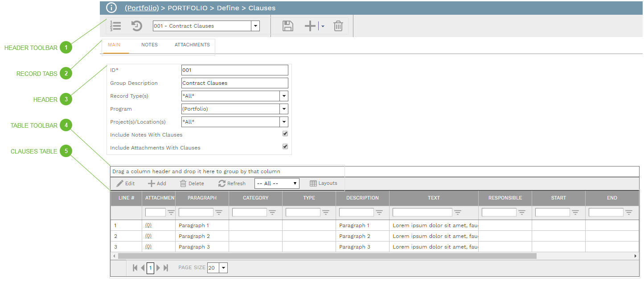The width and height of the screenshot is (644, 283).
Task: Open the numbered records list icon
Action: tap(115, 26)
